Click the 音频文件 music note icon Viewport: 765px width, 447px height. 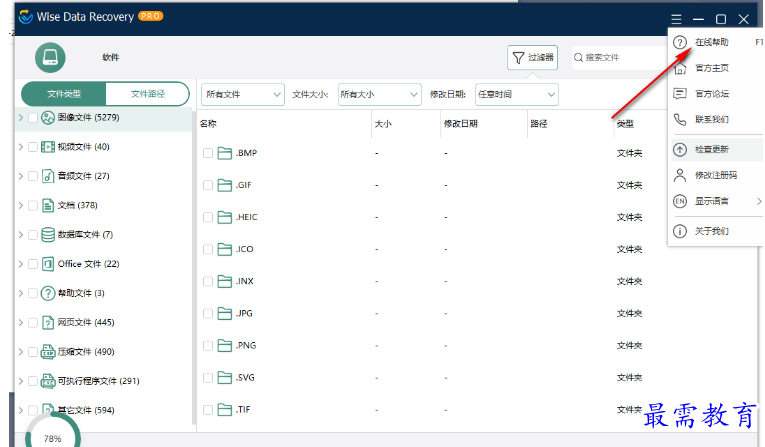coord(48,176)
